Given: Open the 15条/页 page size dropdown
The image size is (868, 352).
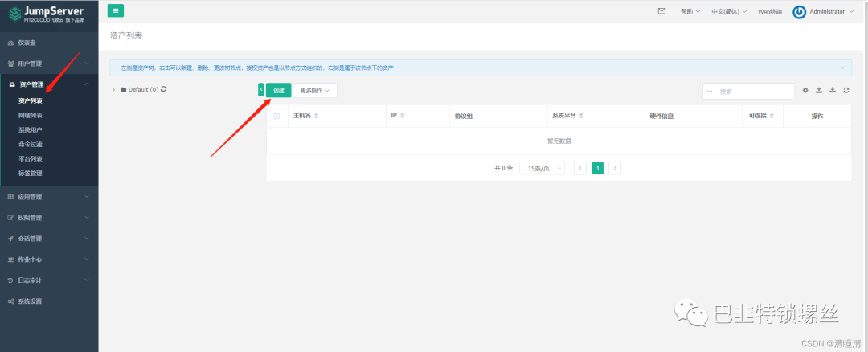Looking at the screenshot, I should pos(542,168).
